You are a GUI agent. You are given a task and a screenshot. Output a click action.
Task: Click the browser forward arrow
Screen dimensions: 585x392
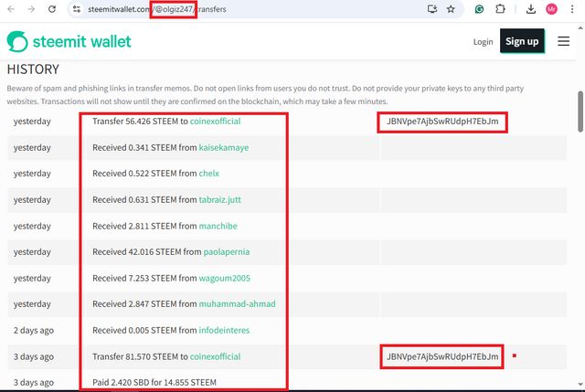click(31, 9)
